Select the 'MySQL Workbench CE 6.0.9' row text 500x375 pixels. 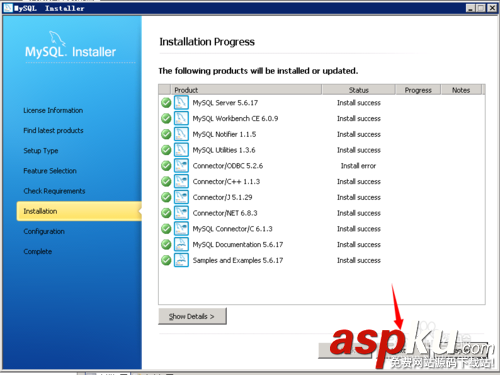pos(235,118)
